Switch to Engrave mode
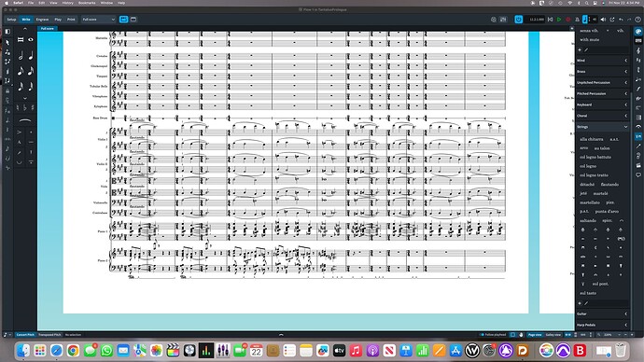 [42, 20]
